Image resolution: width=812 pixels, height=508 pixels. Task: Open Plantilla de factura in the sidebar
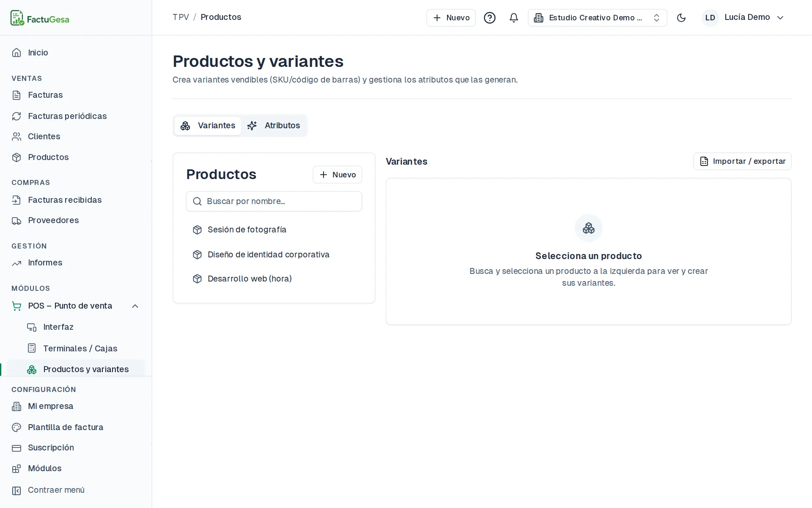coord(76,427)
